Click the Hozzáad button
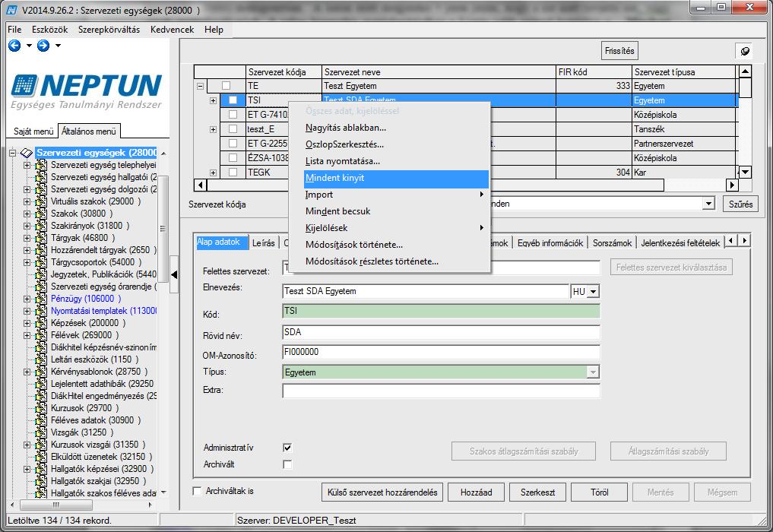 point(477,492)
